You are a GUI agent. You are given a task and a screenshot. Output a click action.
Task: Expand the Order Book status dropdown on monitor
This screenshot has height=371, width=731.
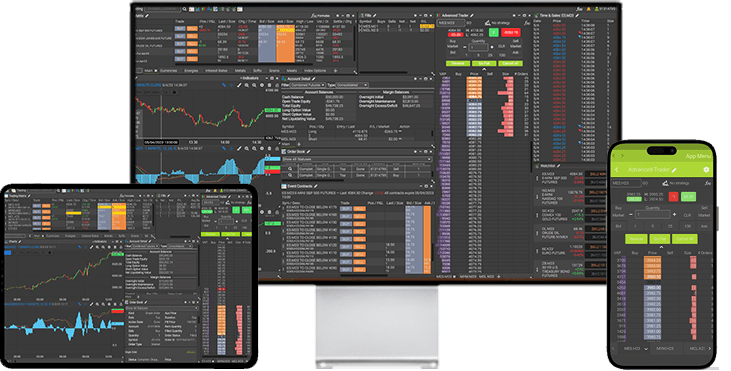357,159
